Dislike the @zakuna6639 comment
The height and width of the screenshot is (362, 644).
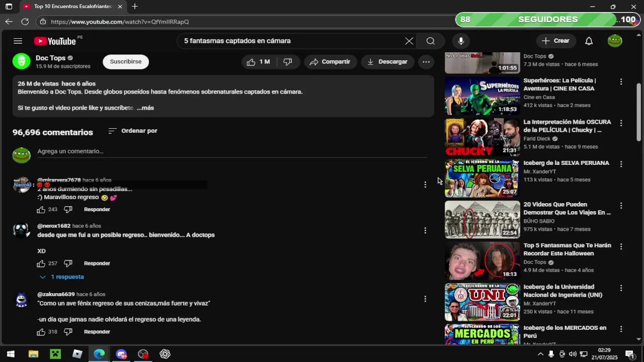pos(68,332)
